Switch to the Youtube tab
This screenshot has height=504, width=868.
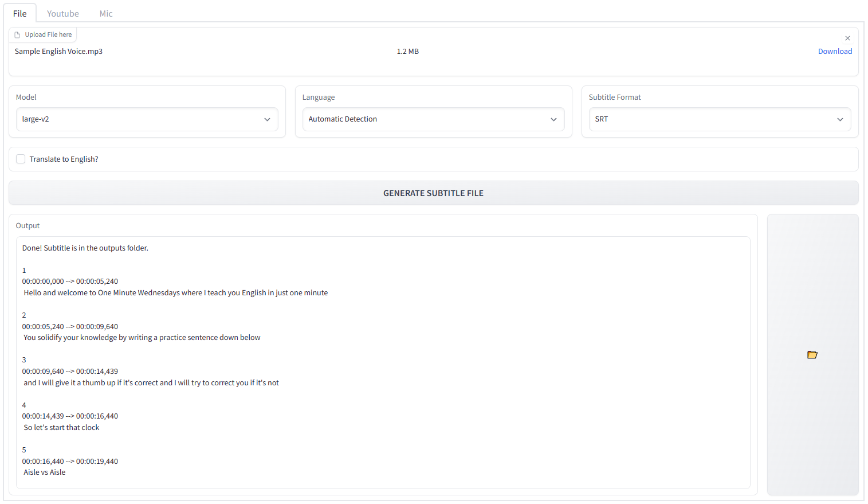click(63, 13)
